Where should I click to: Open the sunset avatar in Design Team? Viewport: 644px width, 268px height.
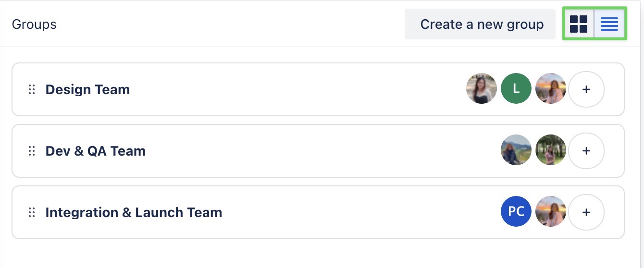click(551, 89)
